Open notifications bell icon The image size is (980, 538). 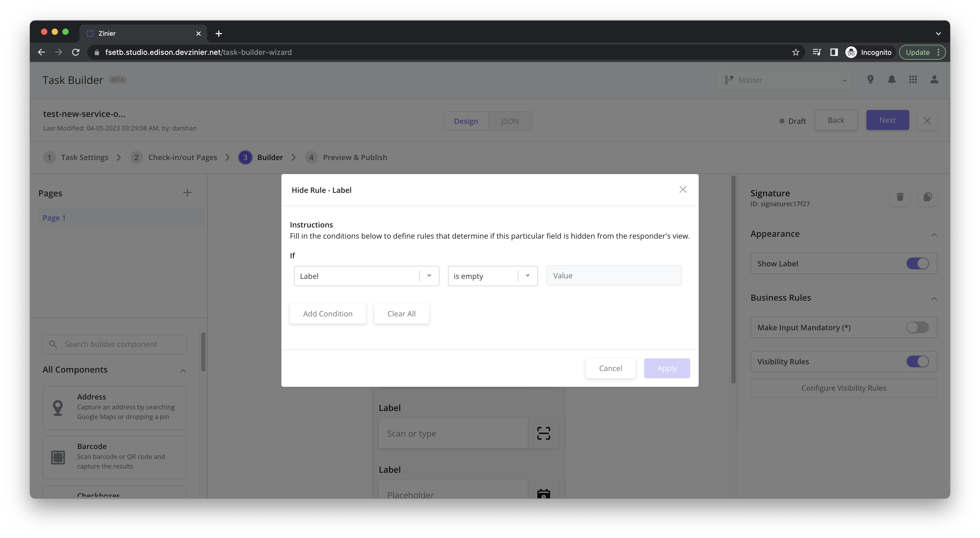tap(891, 79)
